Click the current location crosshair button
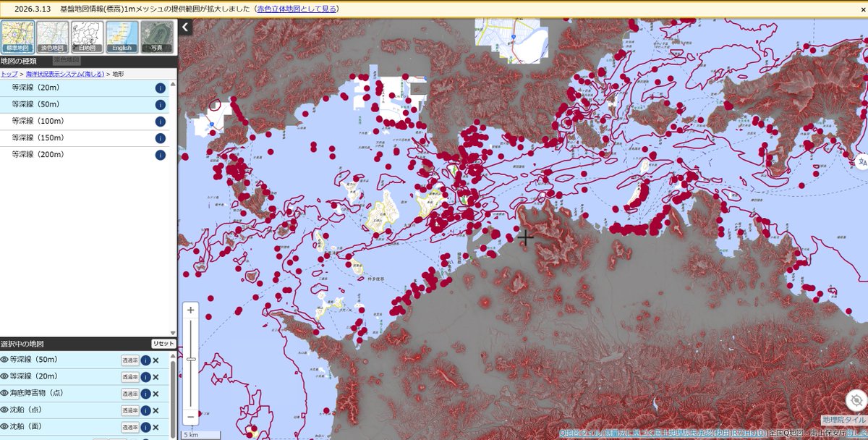The image size is (868, 440). (855, 400)
